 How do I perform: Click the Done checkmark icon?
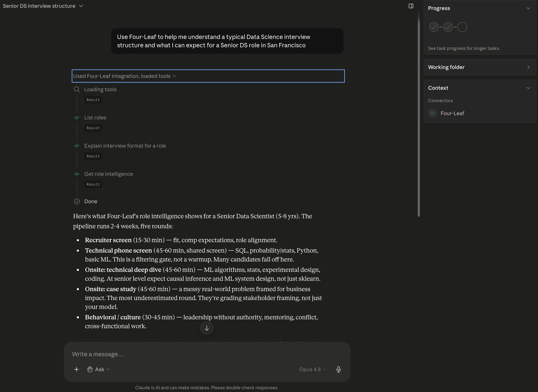click(77, 201)
